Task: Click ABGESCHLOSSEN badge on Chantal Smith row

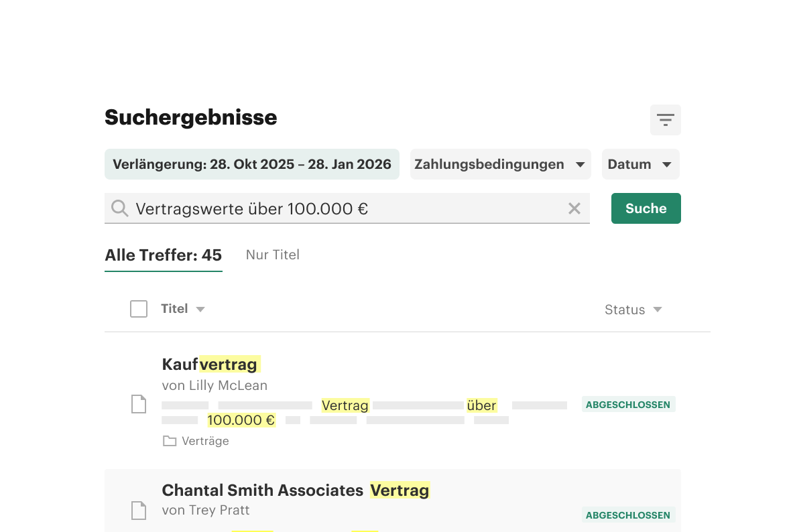Action: [628, 515]
